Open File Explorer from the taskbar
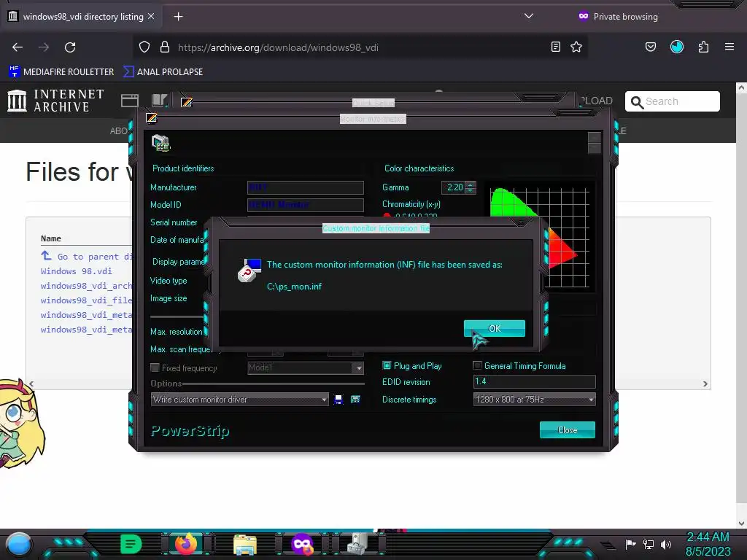This screenshot has width=747, height=560. 245,544
